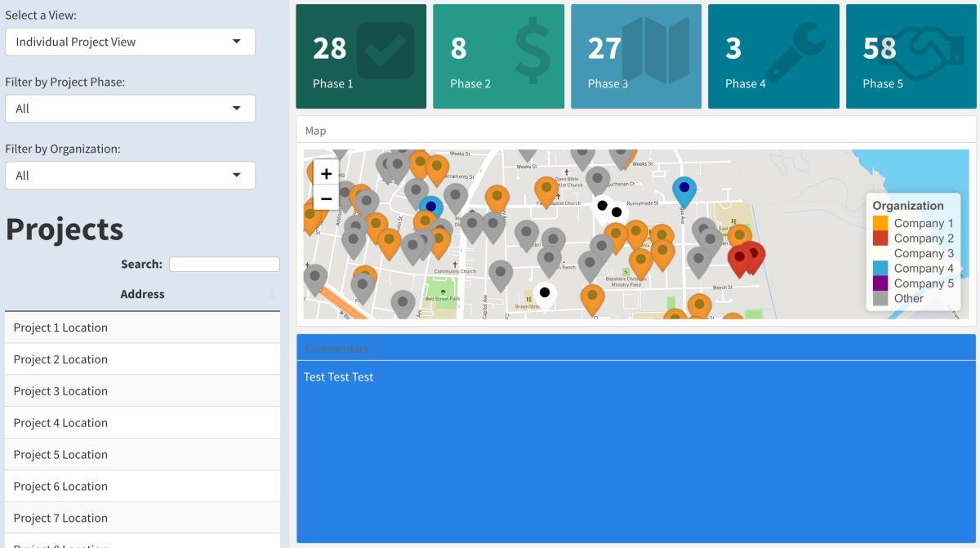
Task: Select orange marker below Bayshore Christian Ministry Field
Action: (x=593, y=301)
